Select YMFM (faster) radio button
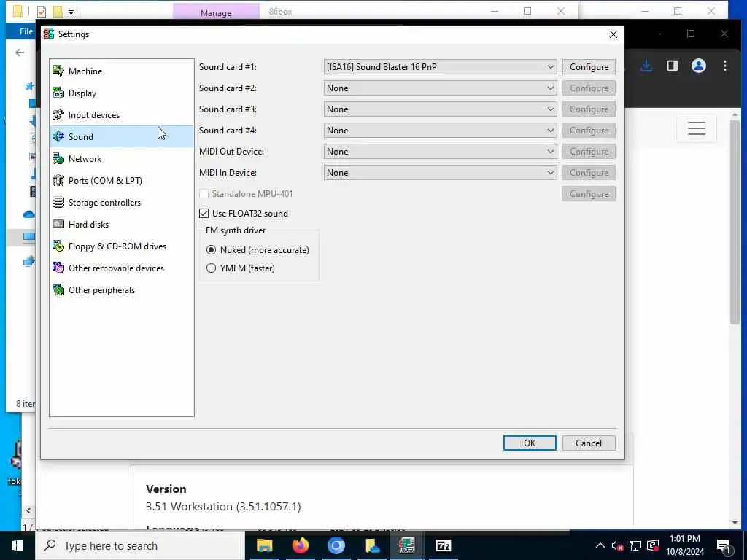This screenshot has width=747, height=560. (211, 268)
